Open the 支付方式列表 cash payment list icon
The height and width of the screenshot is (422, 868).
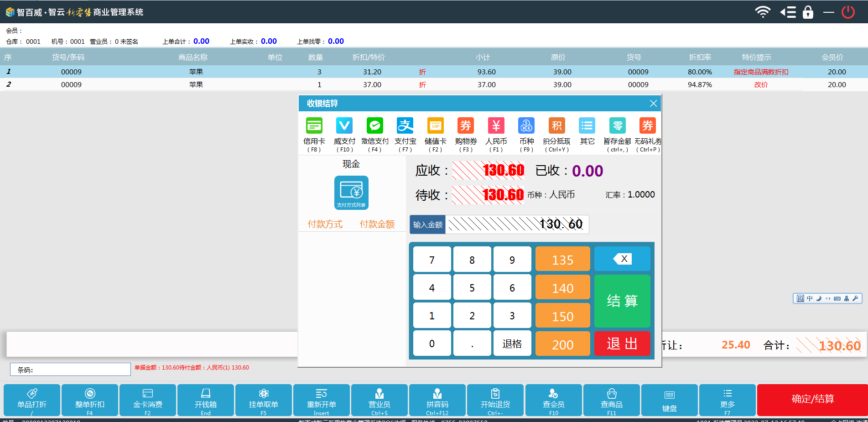click(351, 193)
